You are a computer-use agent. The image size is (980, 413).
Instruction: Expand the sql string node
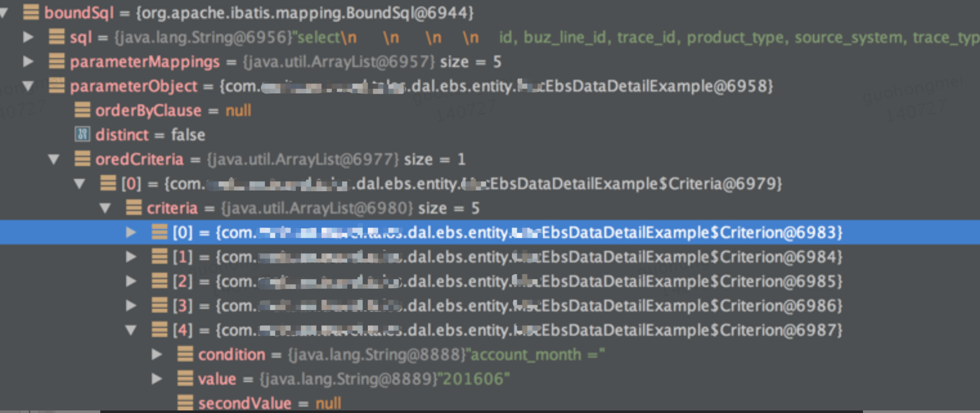pos(28,37)
